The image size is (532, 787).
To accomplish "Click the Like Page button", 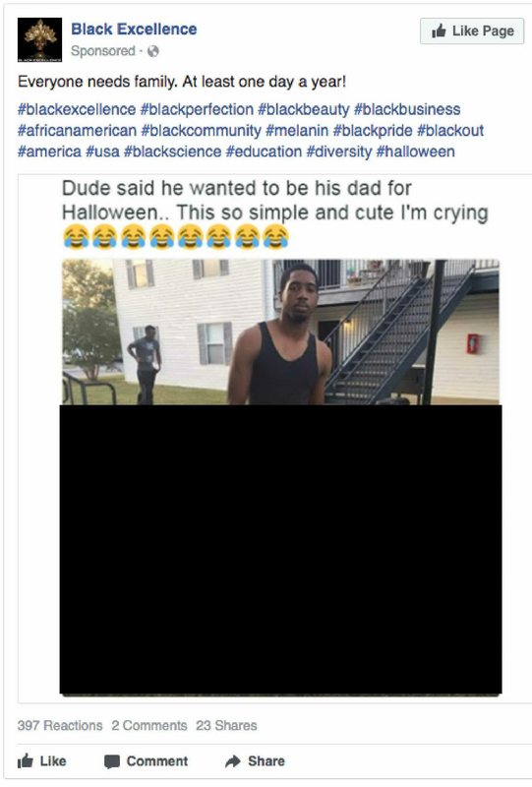I will pos(472,31).
